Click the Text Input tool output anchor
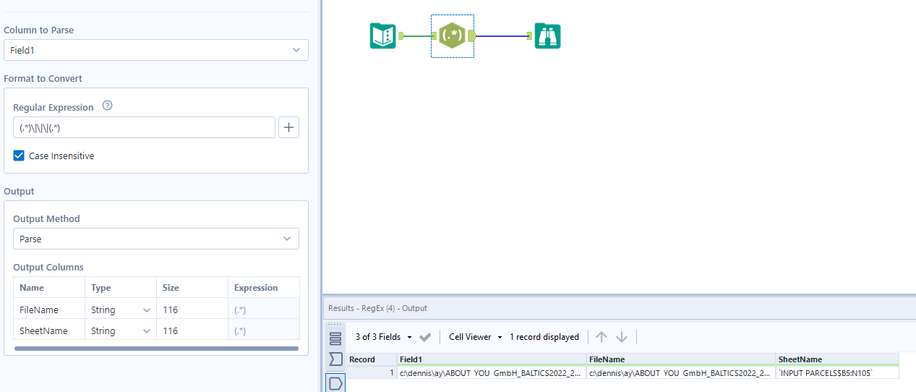 tap(402, 36)
